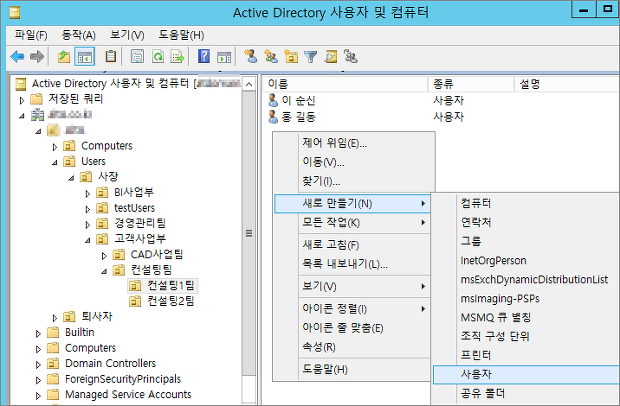Toggle the action pane toolbar icon
620x406 pixels.
[x=224, y=57]
